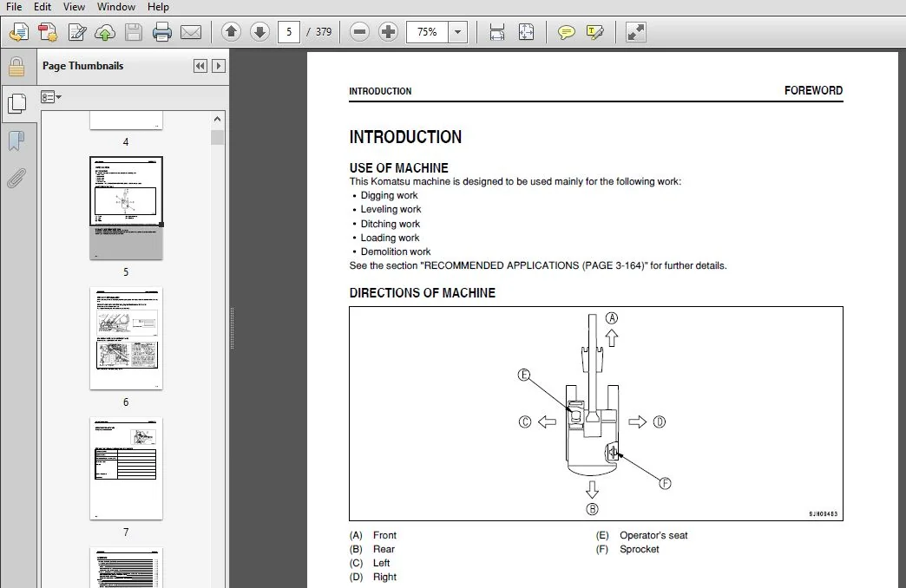Collapse the thumbnails pane with double arrow
Screen dimensions: 906x588
pyautogui.click(x=200, y=66)
